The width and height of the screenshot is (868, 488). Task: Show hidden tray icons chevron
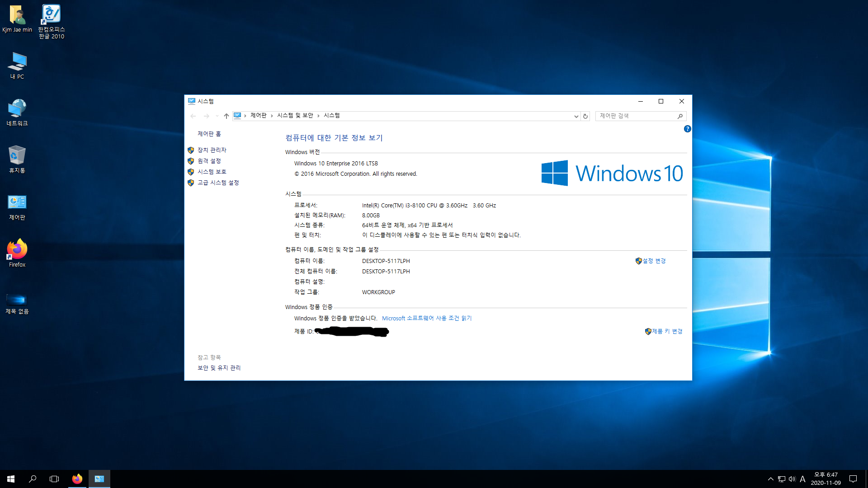(770, 479)
